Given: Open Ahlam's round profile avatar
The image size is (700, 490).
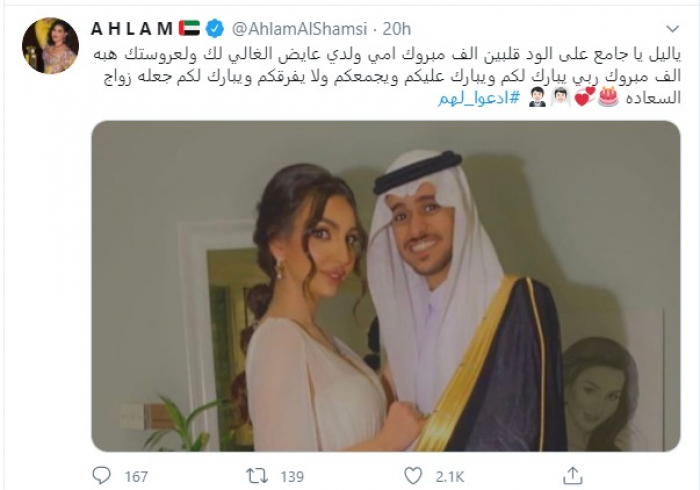Looking at the screenshot, I should tap(50, 46).
